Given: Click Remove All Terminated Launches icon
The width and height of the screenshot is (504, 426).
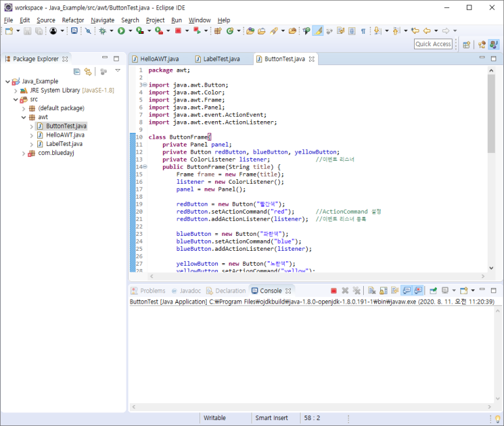Looking at the screenshot, I should (x=357, y=291).
